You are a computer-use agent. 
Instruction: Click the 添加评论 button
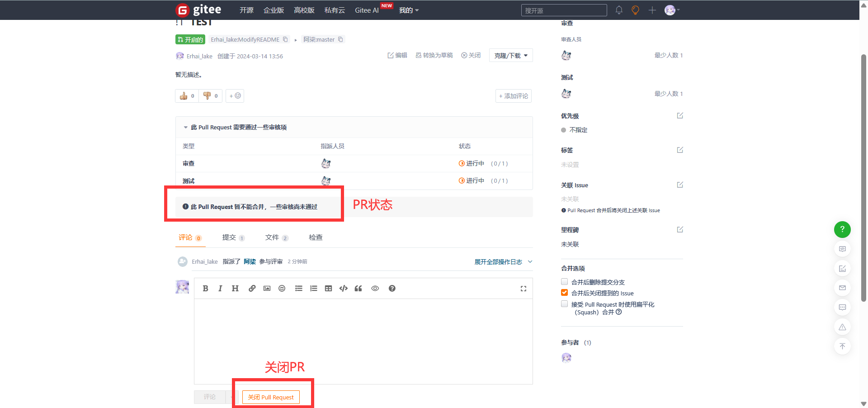[513, 96]
